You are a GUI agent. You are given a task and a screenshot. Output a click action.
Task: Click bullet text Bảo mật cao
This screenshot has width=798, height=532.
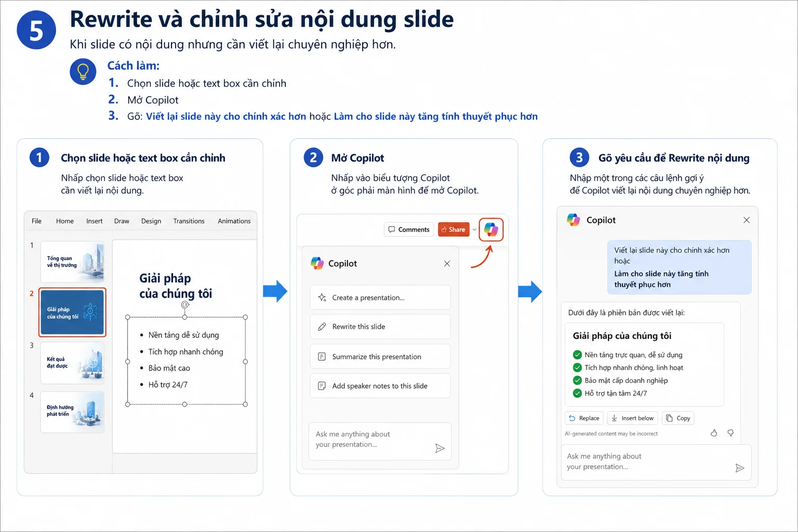pos(169,368)
